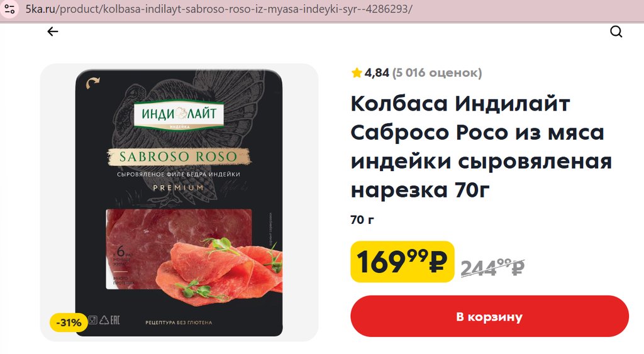Click the sliced turkey meat photo
Image resolution: width=644 pixels, height=354 pixels.
[x=194, y=255]
